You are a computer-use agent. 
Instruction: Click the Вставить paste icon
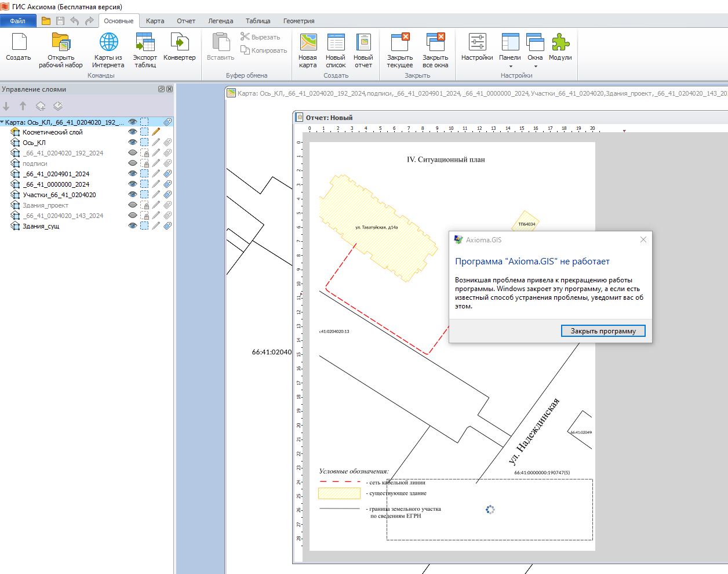click(x=221, y=46)
